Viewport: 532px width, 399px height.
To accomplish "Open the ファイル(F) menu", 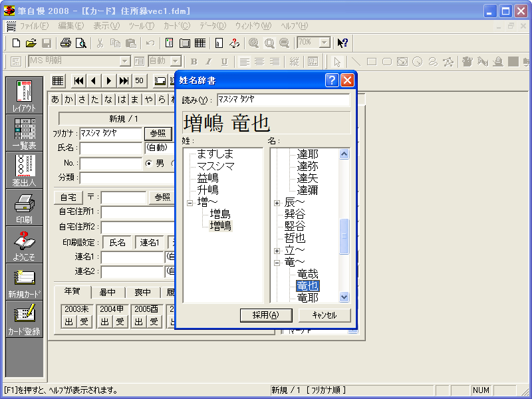I will pos(34,26).
